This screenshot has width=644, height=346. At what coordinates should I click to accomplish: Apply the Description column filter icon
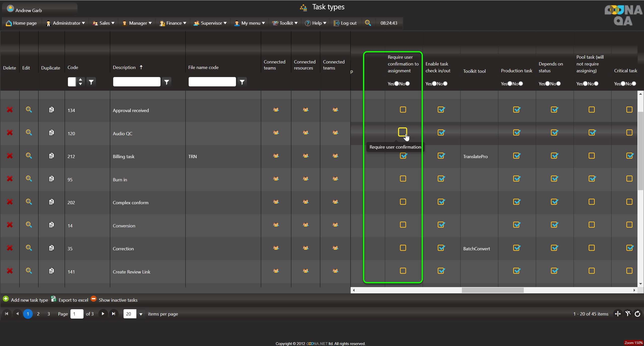(x=167, y=82)
